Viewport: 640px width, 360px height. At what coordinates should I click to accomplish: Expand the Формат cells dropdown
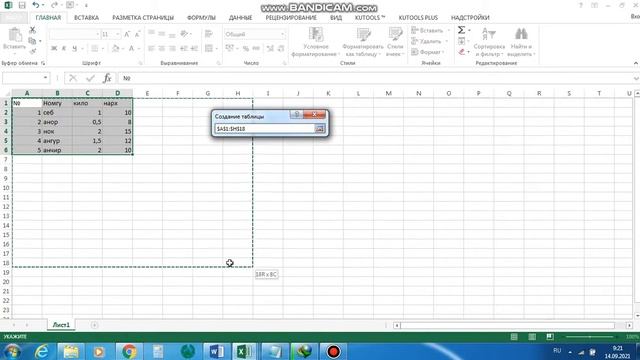444,52
